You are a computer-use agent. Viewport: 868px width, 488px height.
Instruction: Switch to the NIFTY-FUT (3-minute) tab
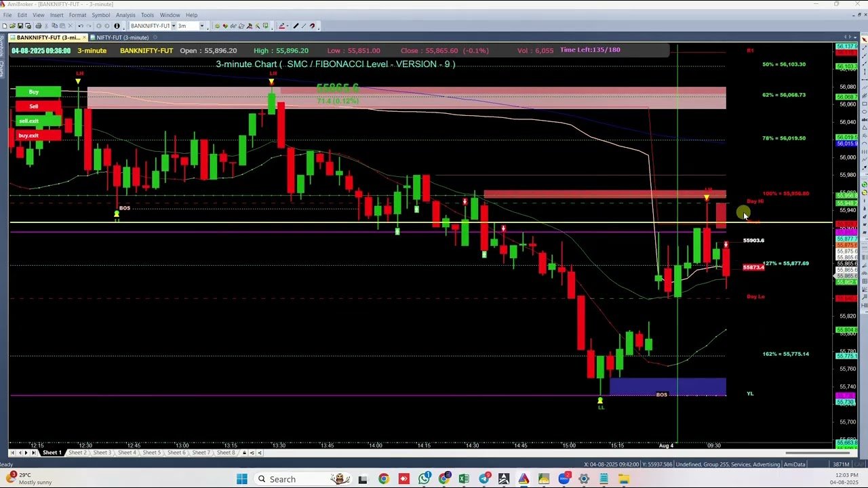coord(122,37)
